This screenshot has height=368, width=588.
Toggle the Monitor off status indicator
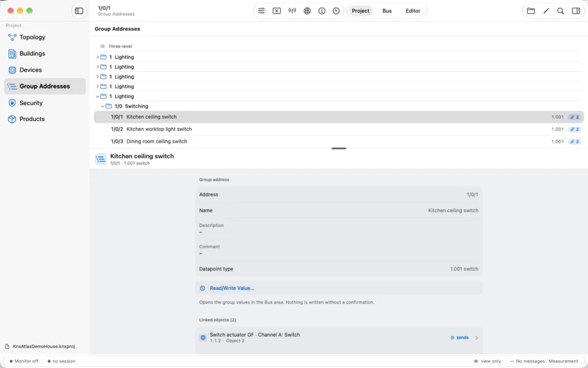(24, 361)
